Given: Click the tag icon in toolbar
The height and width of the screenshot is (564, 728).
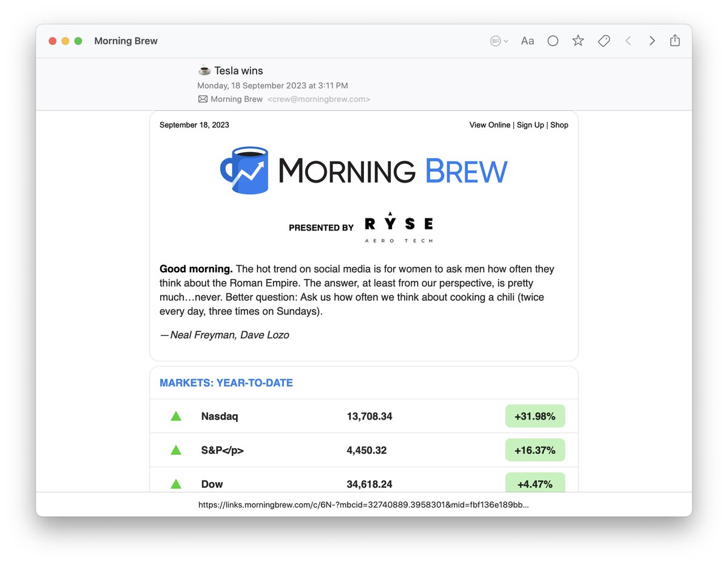Looking at the screenshot, I should click(x=604, y=41).
